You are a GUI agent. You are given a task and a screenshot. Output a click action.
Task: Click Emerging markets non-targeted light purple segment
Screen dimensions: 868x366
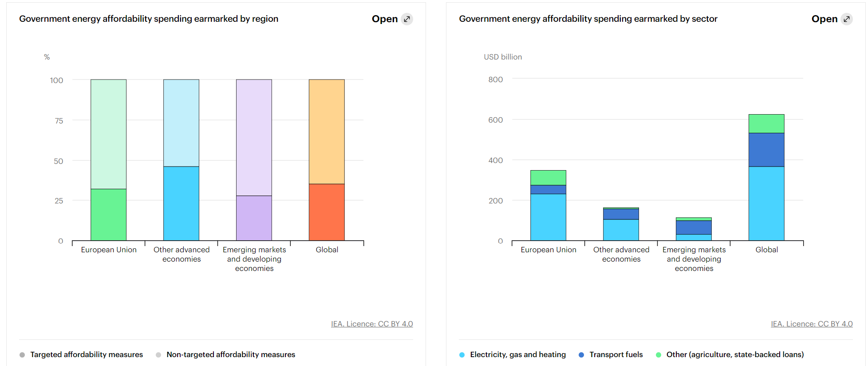[254, 137]
